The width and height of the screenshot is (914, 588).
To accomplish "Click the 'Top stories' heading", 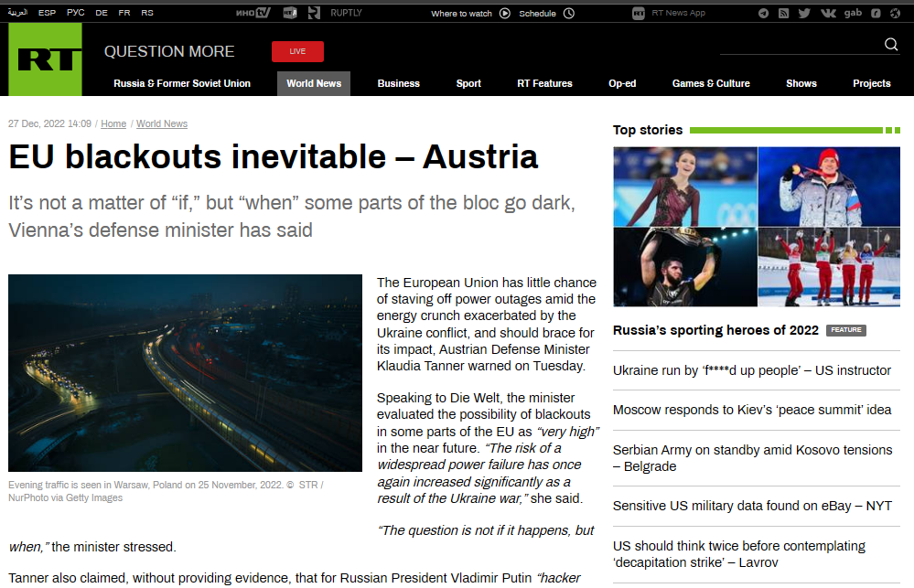I will [x=648, y=130].
